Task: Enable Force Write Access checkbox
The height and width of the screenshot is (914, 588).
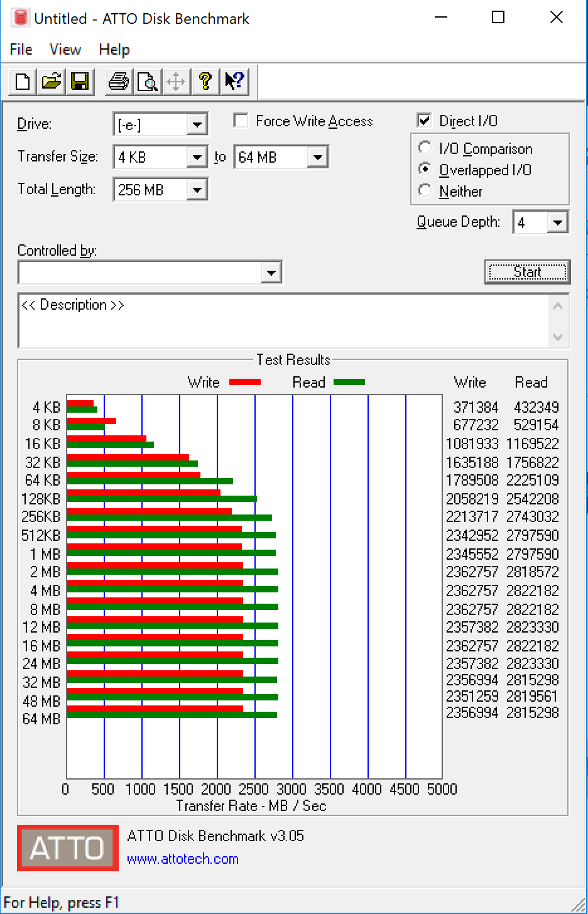Action: pyautogui.click(x=241, y=121)
